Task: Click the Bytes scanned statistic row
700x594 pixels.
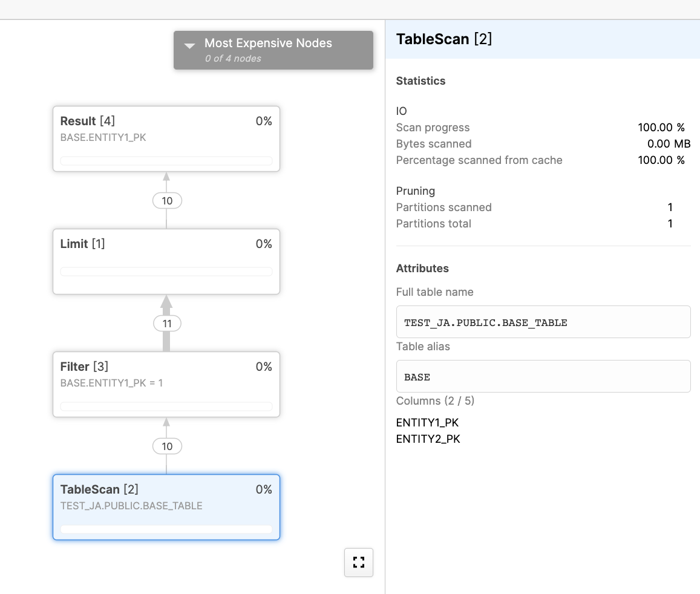Action: tap(542, 144)
